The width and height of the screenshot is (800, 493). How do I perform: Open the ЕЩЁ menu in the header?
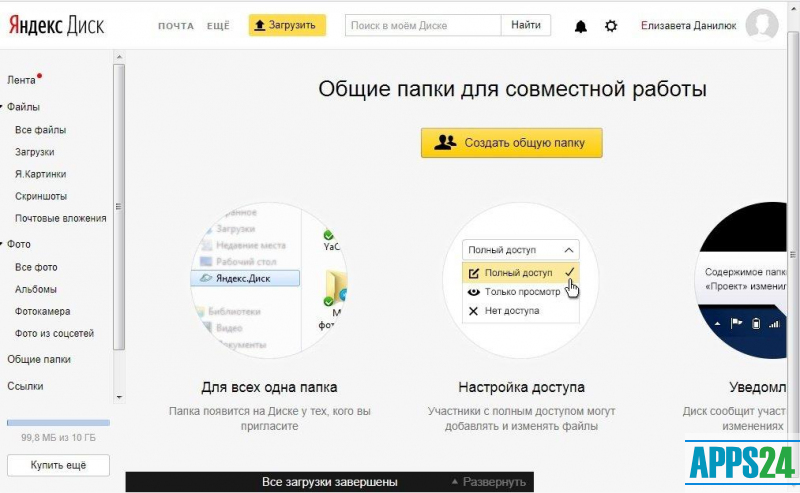[218, 26]
